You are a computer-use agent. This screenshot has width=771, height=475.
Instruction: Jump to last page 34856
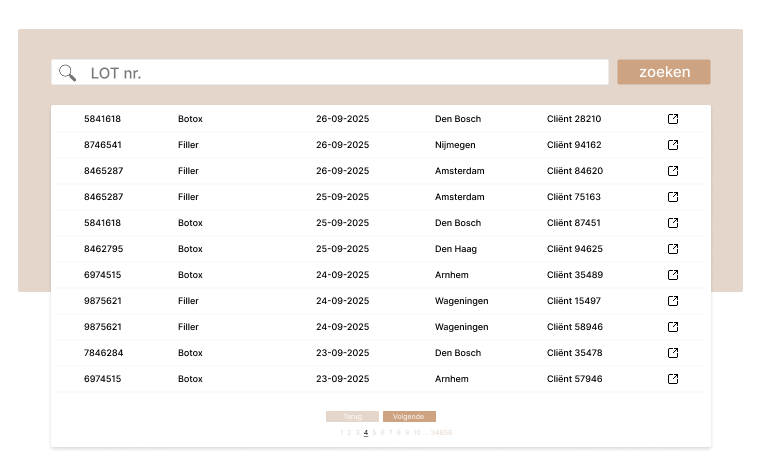click(441, 433)
